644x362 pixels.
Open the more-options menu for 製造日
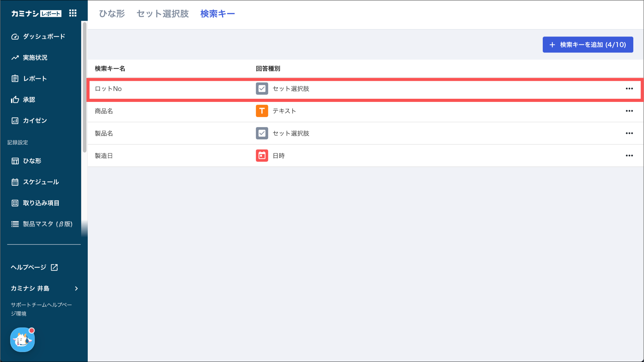629,156
